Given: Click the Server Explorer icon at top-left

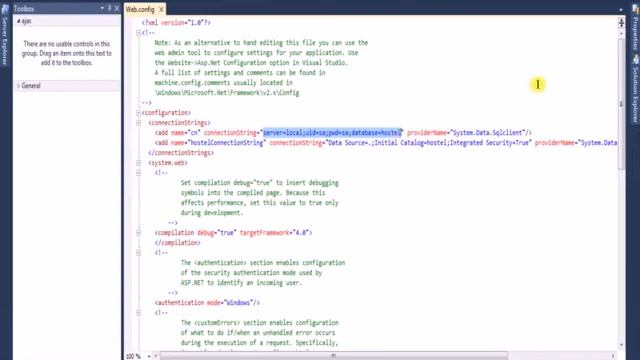Looking at the screenshot, I should point(5,9).
